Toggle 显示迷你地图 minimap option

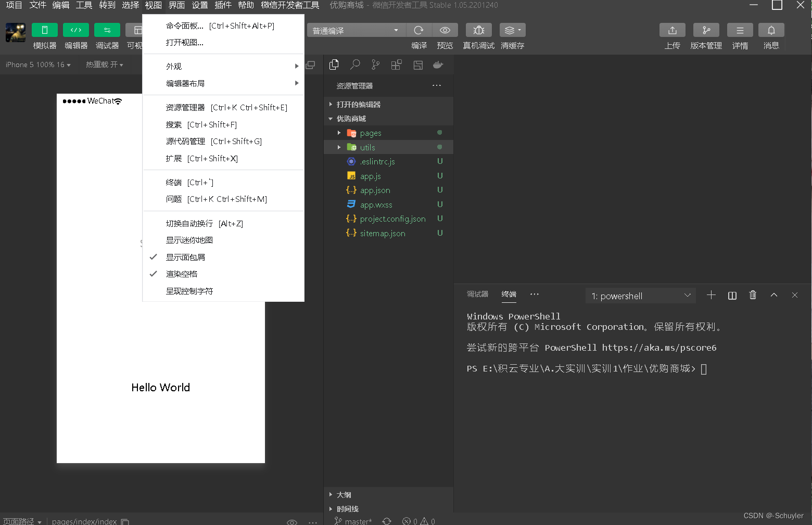click(223, 240)
